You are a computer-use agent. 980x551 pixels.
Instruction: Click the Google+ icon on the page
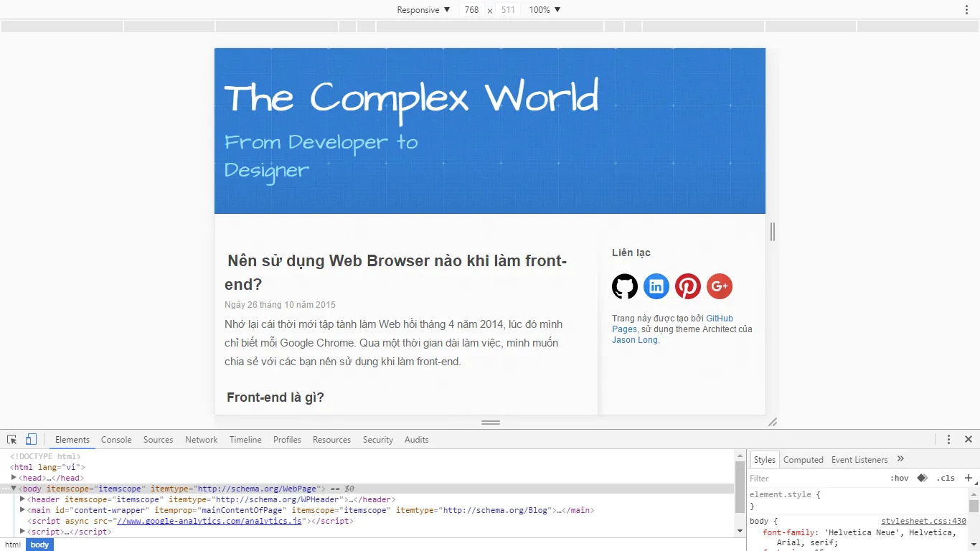coord(719,286)
